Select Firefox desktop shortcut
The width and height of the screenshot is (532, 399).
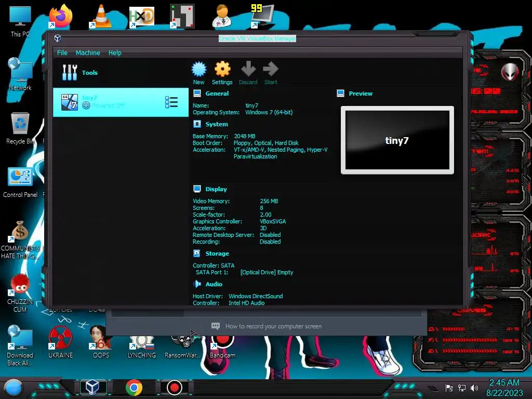coord(61,16)
